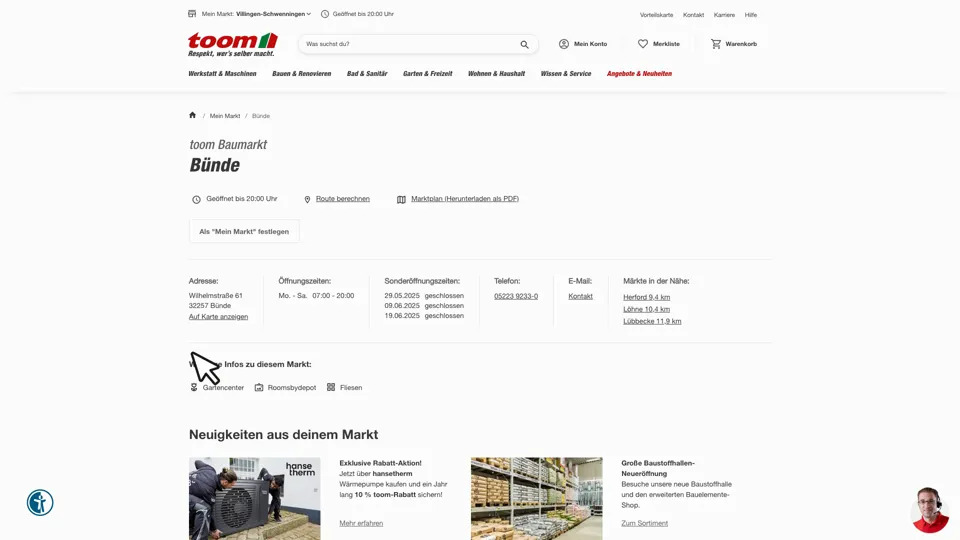Image resolution: width=960 pixels, height=540 pixels.
Task: Open nearby market Lübbecke 11,9 km
Action: click(652, 321)
